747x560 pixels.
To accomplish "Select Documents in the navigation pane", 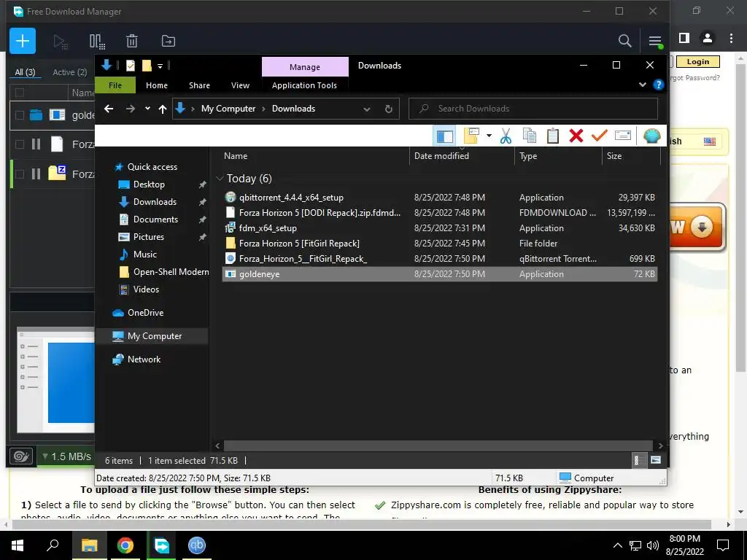I will point(155,219).
